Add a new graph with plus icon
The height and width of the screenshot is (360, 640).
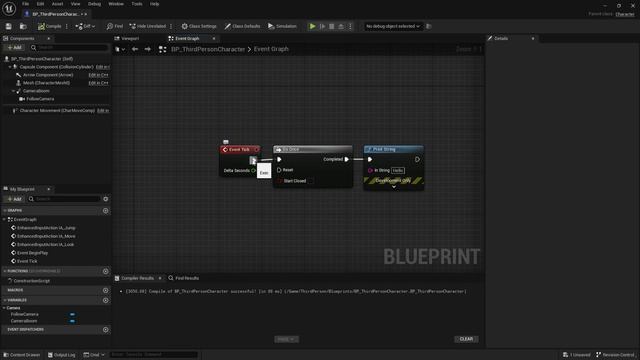pos(106,211)
